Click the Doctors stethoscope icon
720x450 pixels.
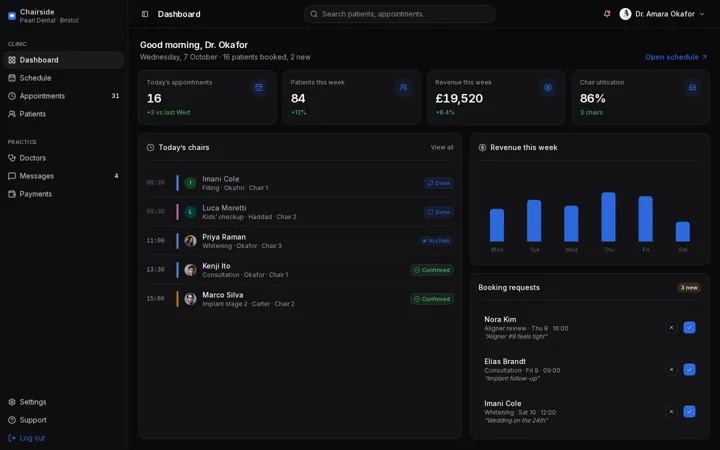(x=12, y=158)
